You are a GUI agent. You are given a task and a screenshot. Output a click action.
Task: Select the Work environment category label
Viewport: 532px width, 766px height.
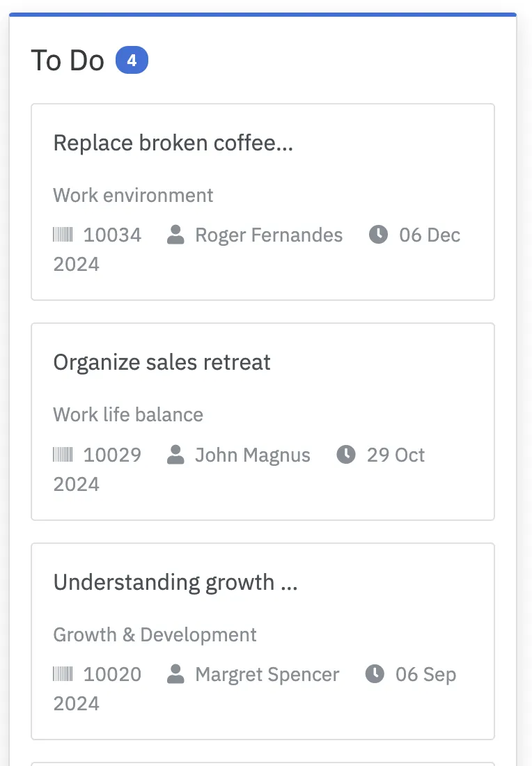tap(133, 195)
